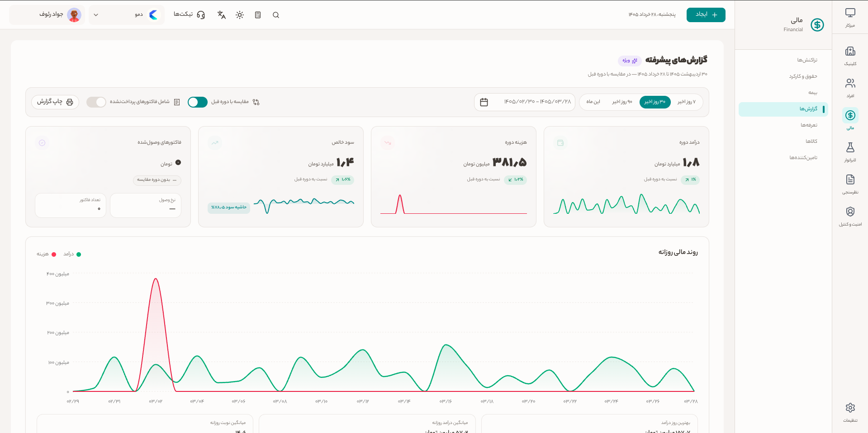Image resolution: width=868 pixels, height=433 pixels.
Task: Select the last 90 days tab
Action: pos(622,102)
